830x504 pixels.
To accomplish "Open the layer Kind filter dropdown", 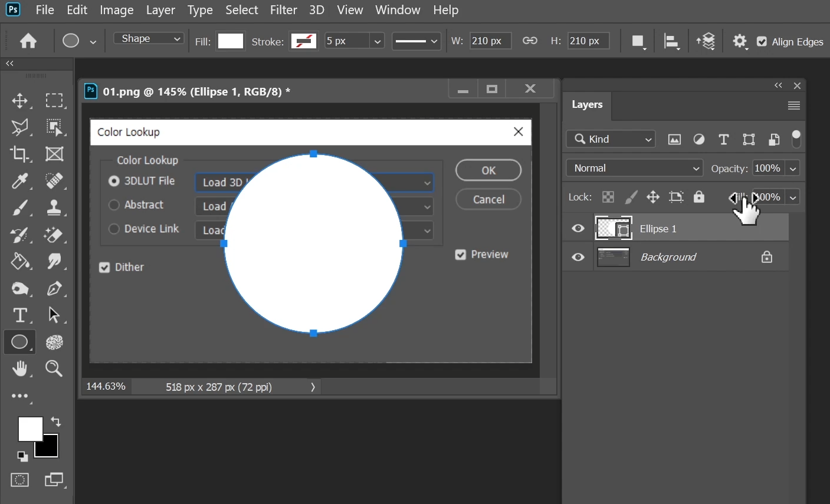I will tap(611, 139).
